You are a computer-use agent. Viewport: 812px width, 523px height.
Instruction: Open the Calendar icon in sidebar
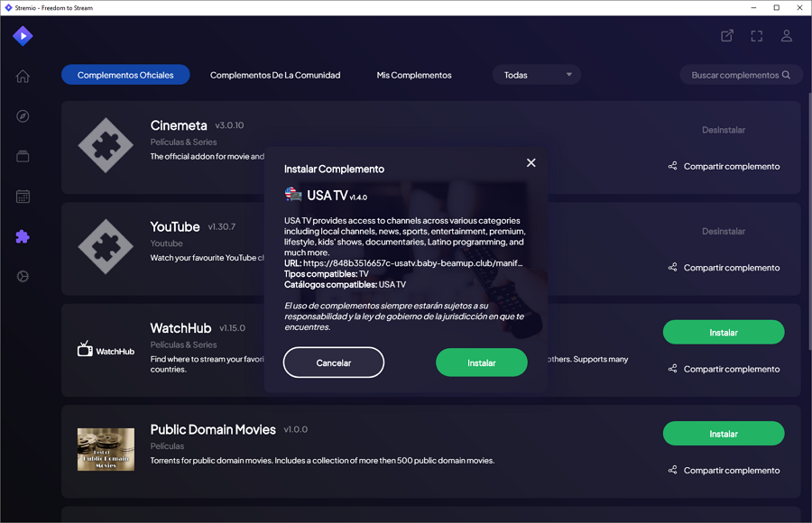(23, 197)
